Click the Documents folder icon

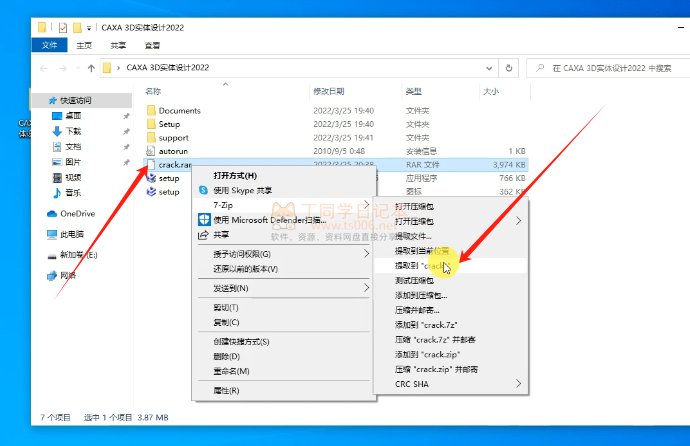click(x=151, y=110)
